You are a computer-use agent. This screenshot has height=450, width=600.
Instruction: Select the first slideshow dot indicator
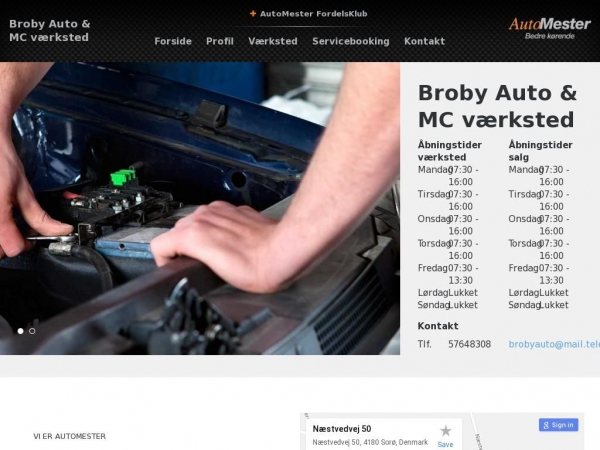21,331
